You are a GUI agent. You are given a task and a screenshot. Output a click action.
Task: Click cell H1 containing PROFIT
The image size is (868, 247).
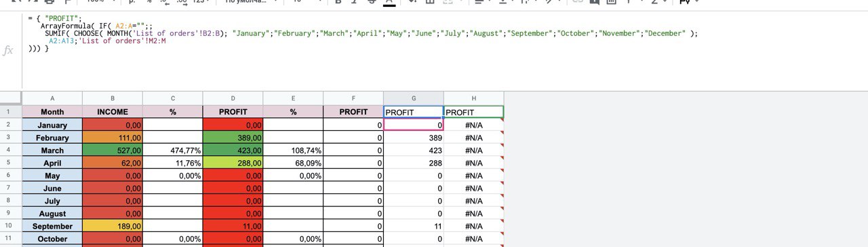click(474, 112)
